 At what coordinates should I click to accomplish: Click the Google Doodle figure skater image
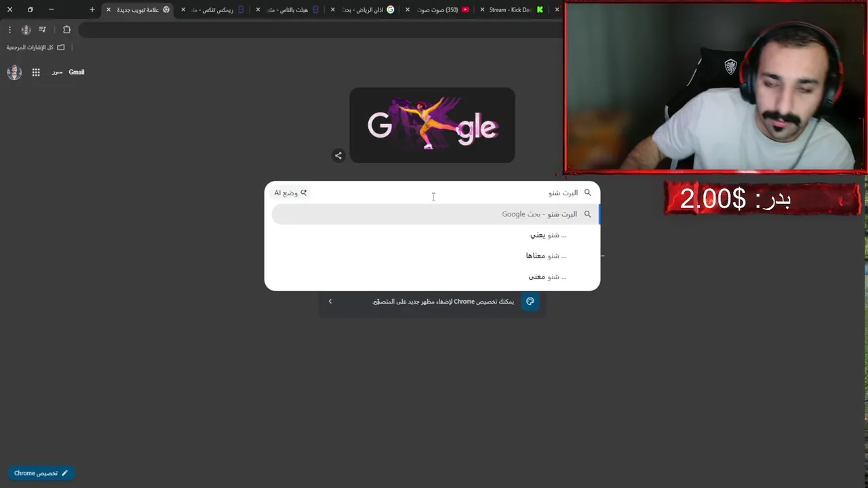[x=432, y=125]
